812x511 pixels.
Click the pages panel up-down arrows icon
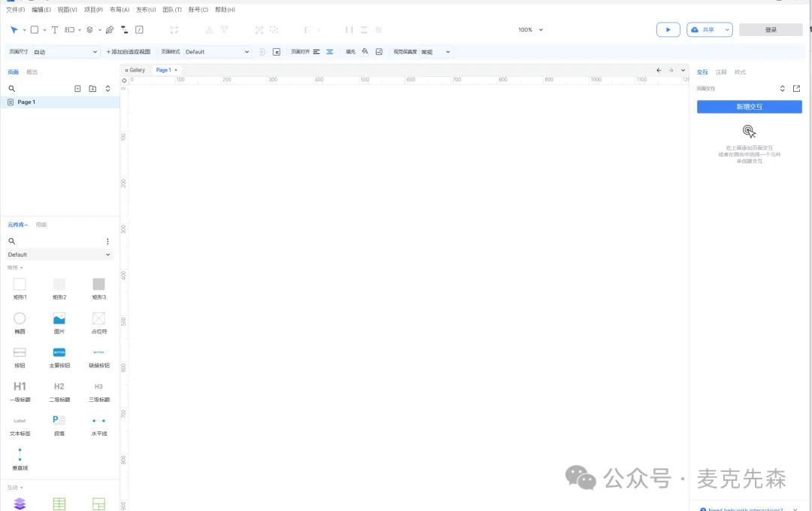tap(108, 89)
